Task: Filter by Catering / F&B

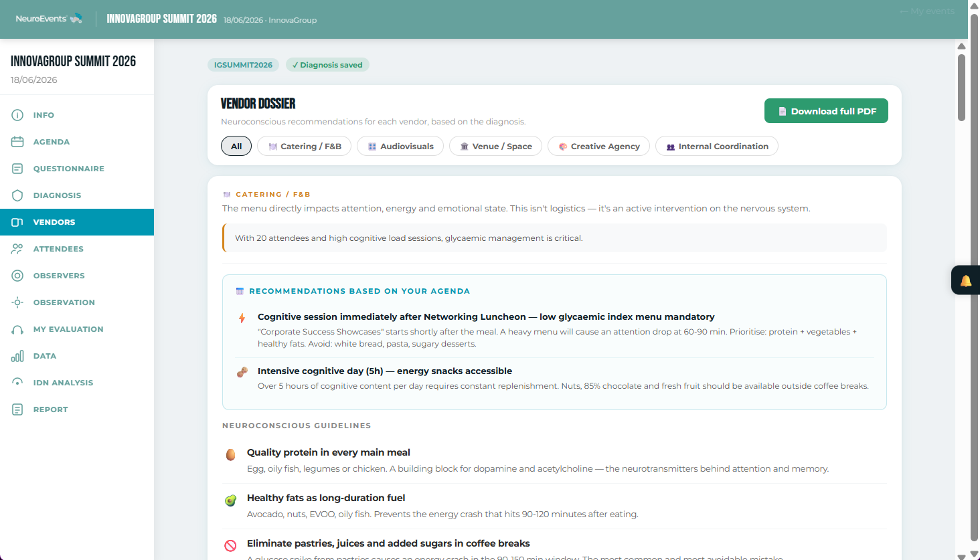Action: (x=304, y=147)
